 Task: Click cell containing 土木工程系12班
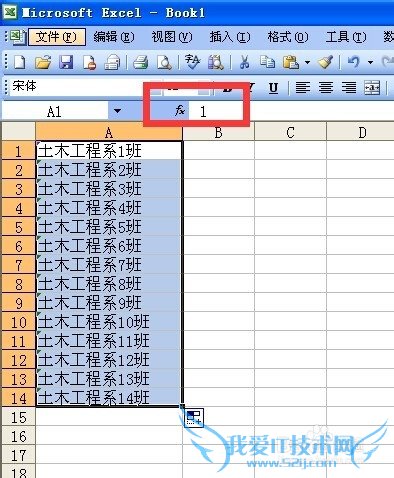click(x=109, y=360)
